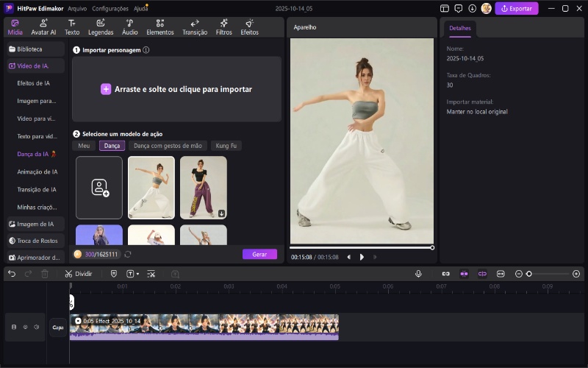Click the timeline zoom slider
588x368 pixels.
pos(548,273)
